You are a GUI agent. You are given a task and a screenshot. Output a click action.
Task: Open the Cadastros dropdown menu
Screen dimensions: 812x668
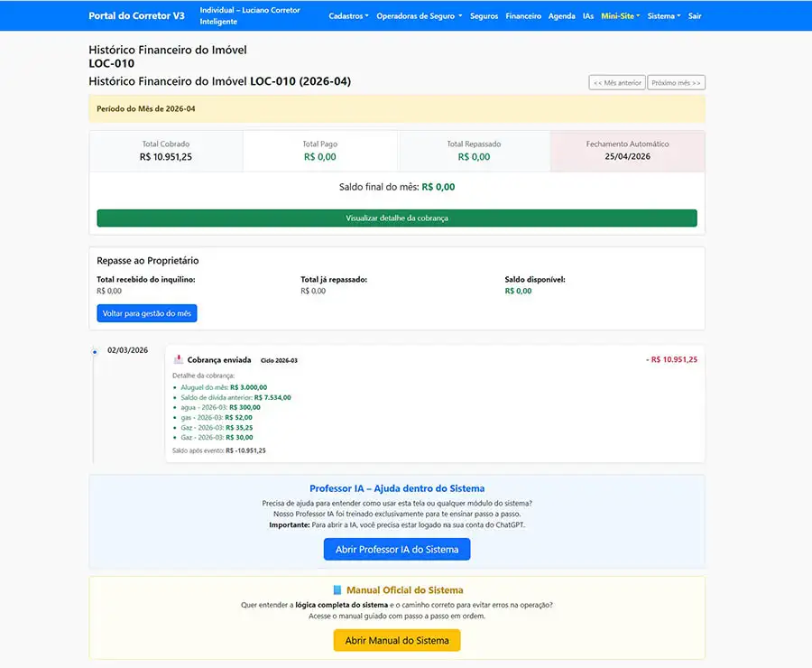(348, 16)
